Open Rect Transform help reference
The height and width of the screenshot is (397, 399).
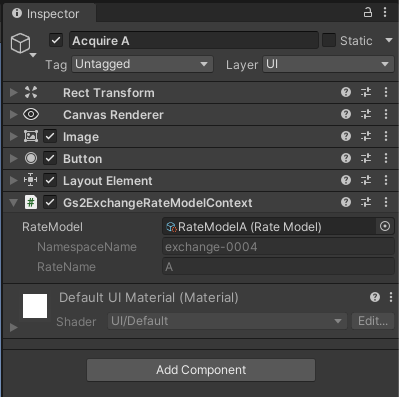point(346,92)
